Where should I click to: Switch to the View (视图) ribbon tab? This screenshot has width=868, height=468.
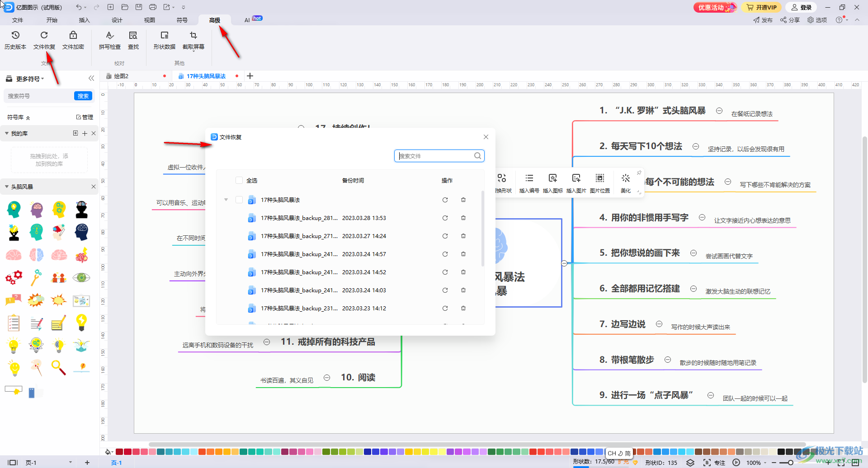[x=150, y=20]
